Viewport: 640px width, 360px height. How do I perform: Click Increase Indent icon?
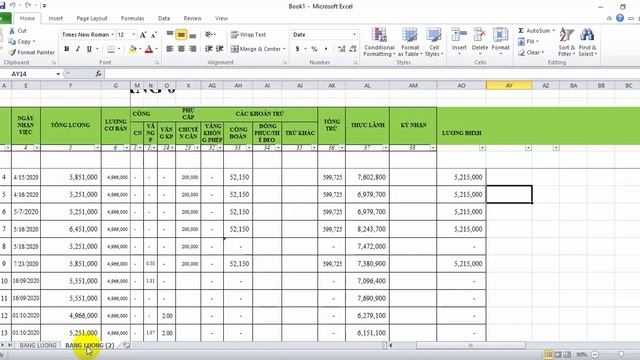pyautogui.click(x=220, y=49)
